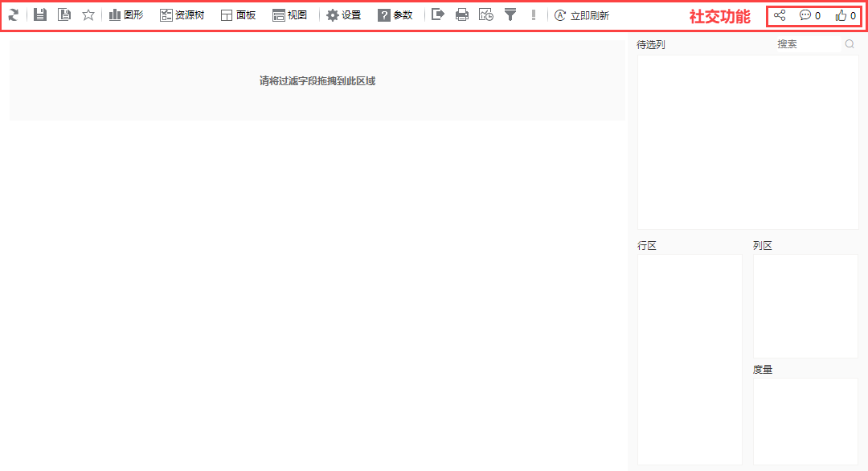Click the Save As document icon
Image resolution: width=868 pixels, height=471 pixels.
(64, 15)
